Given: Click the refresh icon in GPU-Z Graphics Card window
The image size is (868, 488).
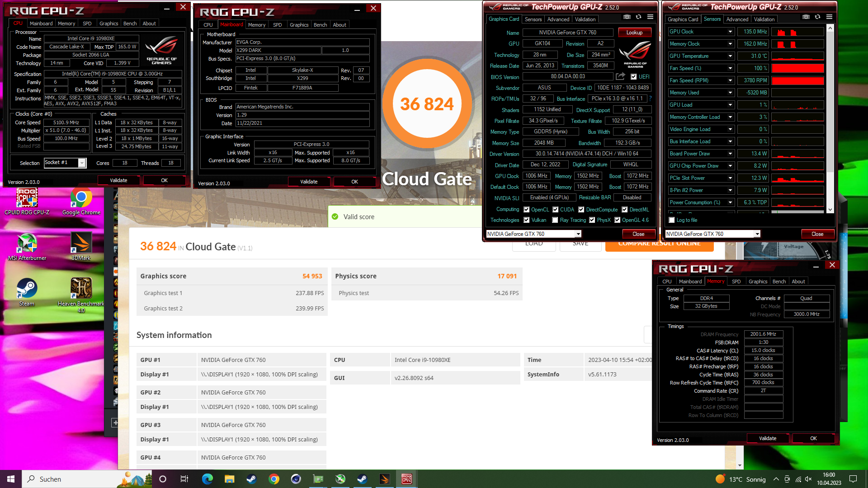Looking at the screenshot, I should point(638,17).
